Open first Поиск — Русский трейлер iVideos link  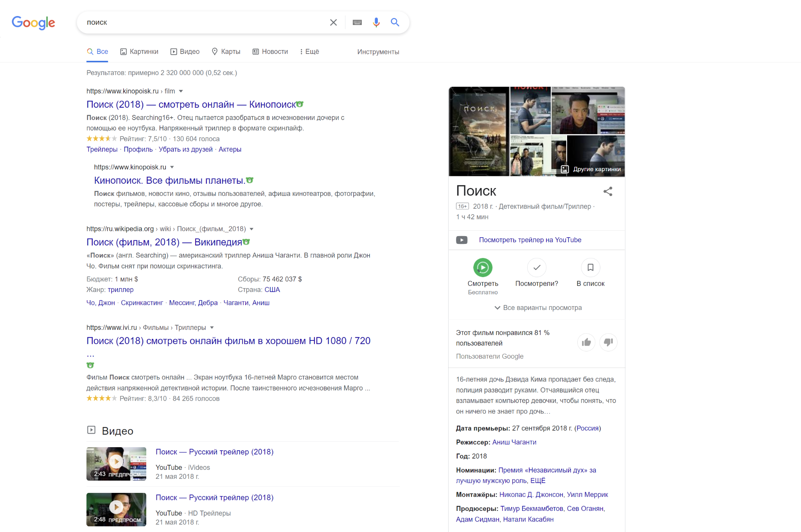point(215,452)
